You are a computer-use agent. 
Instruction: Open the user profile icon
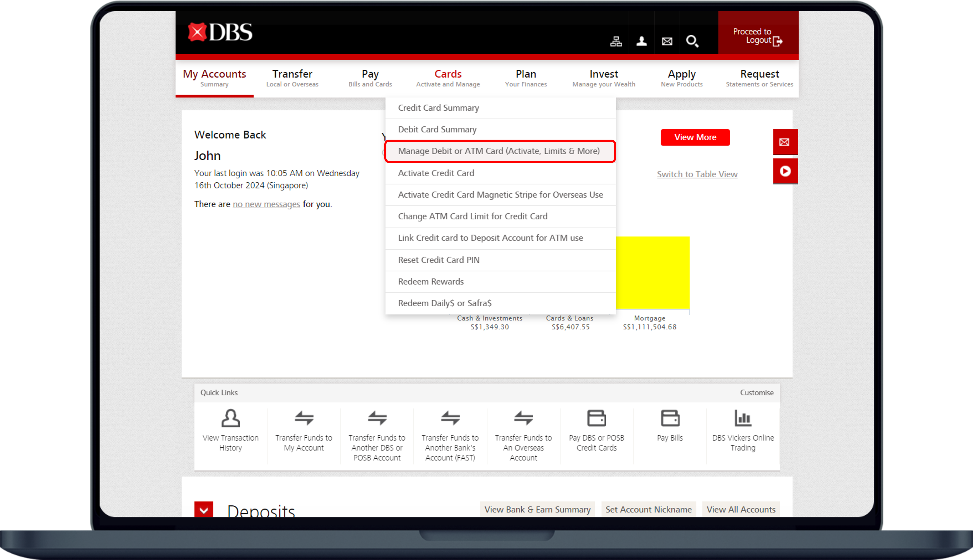coord(641,41)
